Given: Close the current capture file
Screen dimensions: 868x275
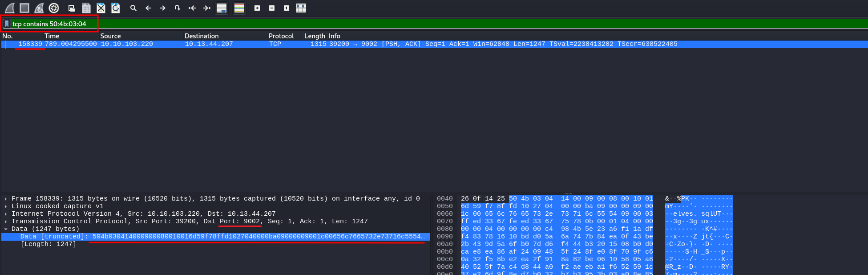Looking at the screenshot, I should pyautogui.click(x=101, y=8).
